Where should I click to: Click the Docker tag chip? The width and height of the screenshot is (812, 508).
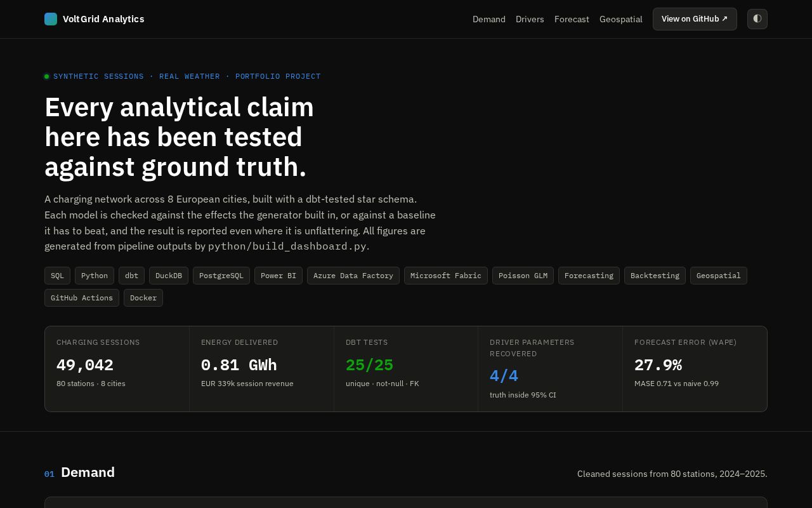(143, 298)
